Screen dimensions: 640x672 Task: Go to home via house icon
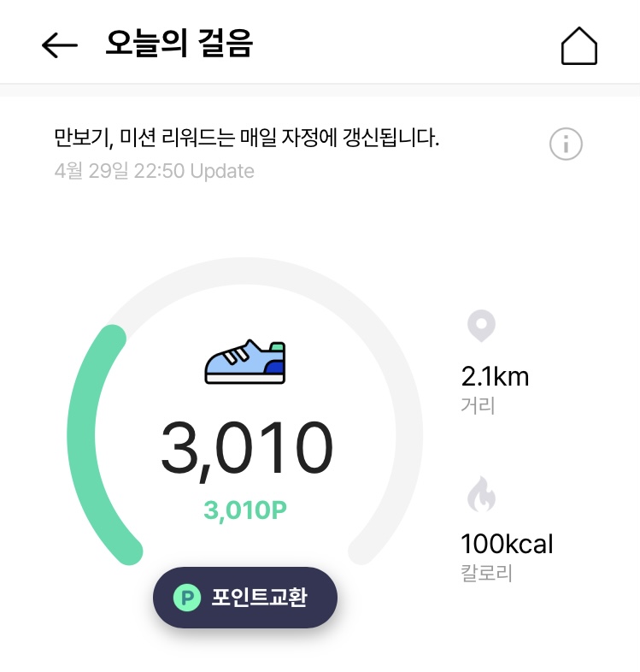pos(578,45)
